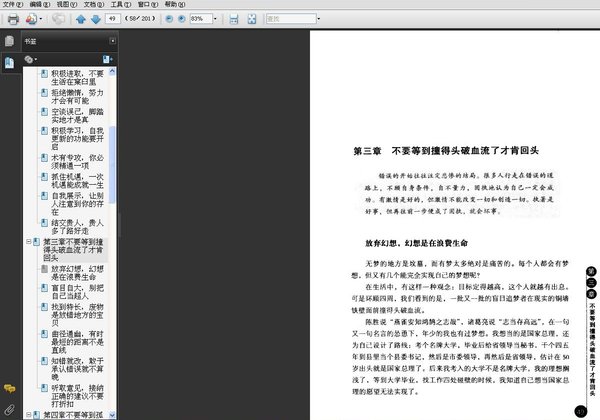Screen dimensions: 600x420
Task: Open the 文件 menu
Action: click(12, 4)
